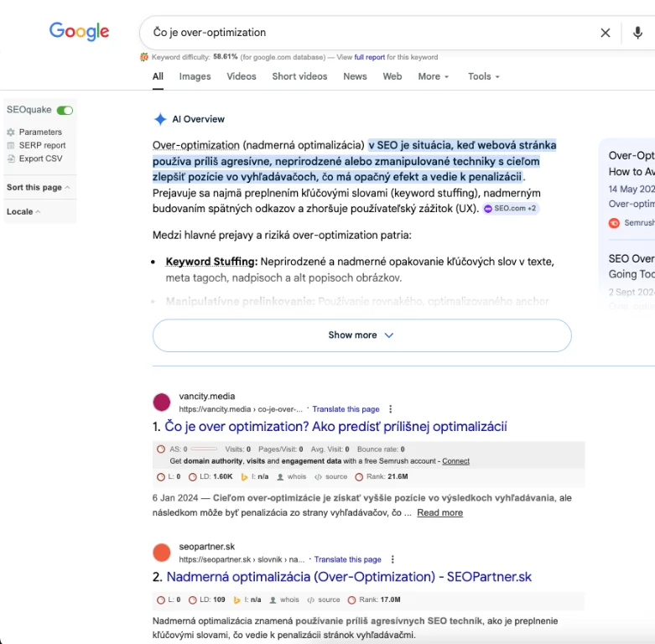
Task: Clear the search box with X icon
Action: click(x=605, y=33)
